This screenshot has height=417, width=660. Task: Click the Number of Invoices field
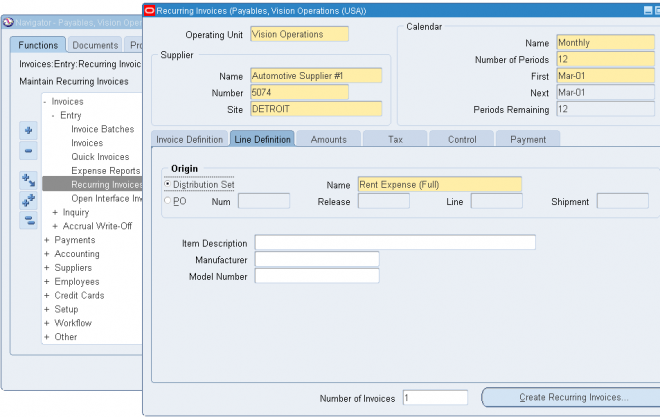435,398
